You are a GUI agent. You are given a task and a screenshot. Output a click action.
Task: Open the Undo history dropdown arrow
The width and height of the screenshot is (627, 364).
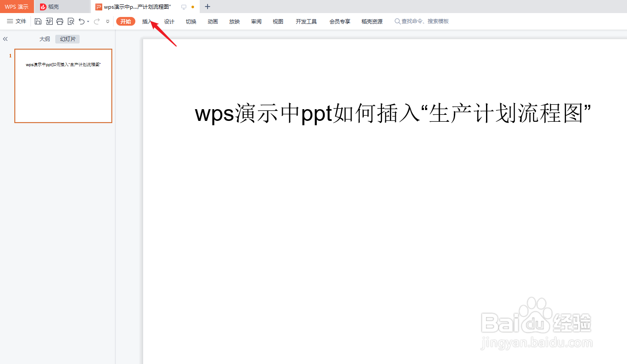88,21
